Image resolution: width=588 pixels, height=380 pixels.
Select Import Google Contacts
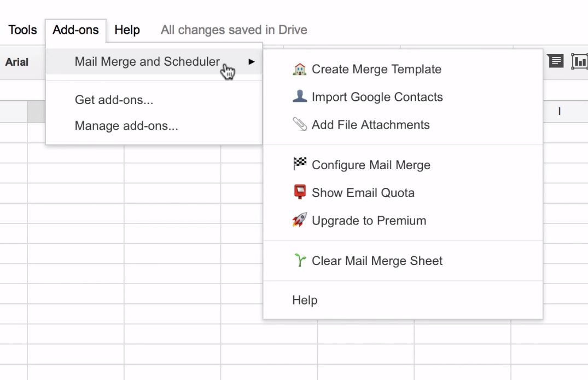point(403,97)
